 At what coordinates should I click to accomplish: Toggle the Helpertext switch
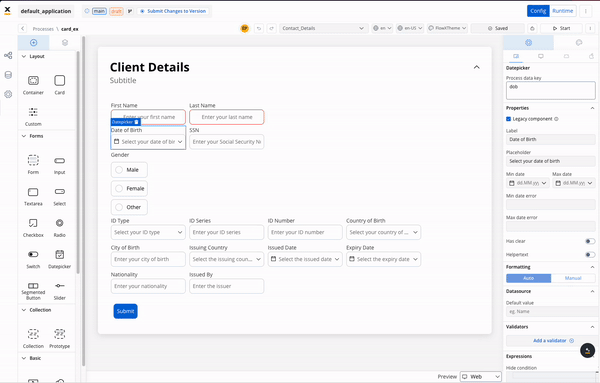pos(590,255)
